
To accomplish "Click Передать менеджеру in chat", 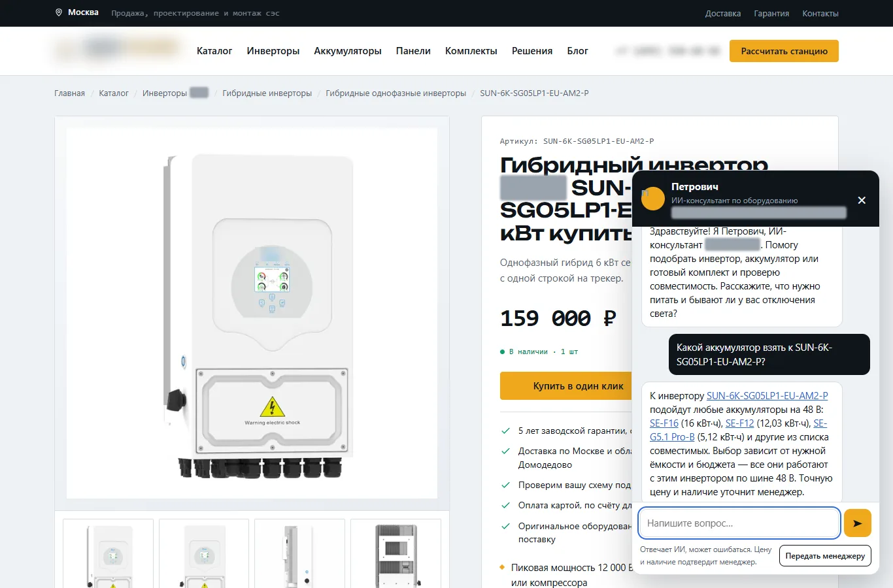I will (x=825, y=556).
